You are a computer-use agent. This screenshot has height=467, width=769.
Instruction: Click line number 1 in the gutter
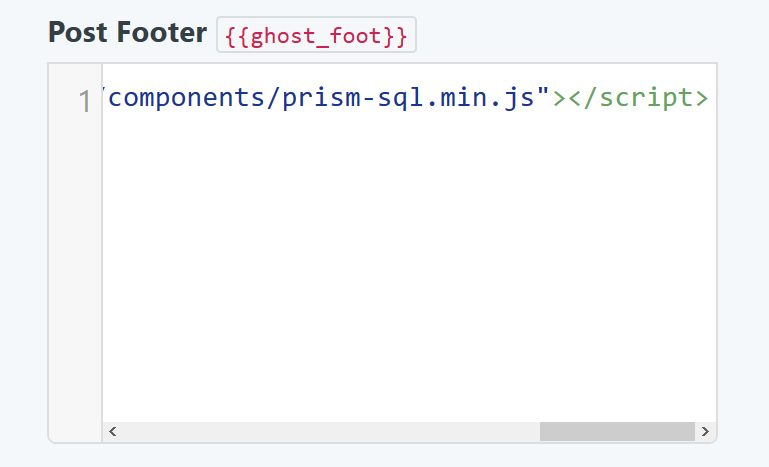[85, 100]
